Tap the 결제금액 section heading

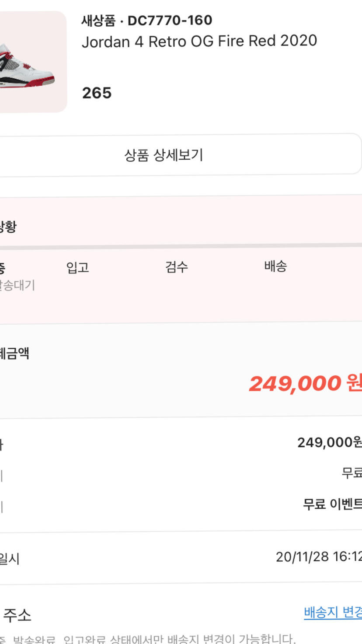pyautogui.click(x=14, y=353)
